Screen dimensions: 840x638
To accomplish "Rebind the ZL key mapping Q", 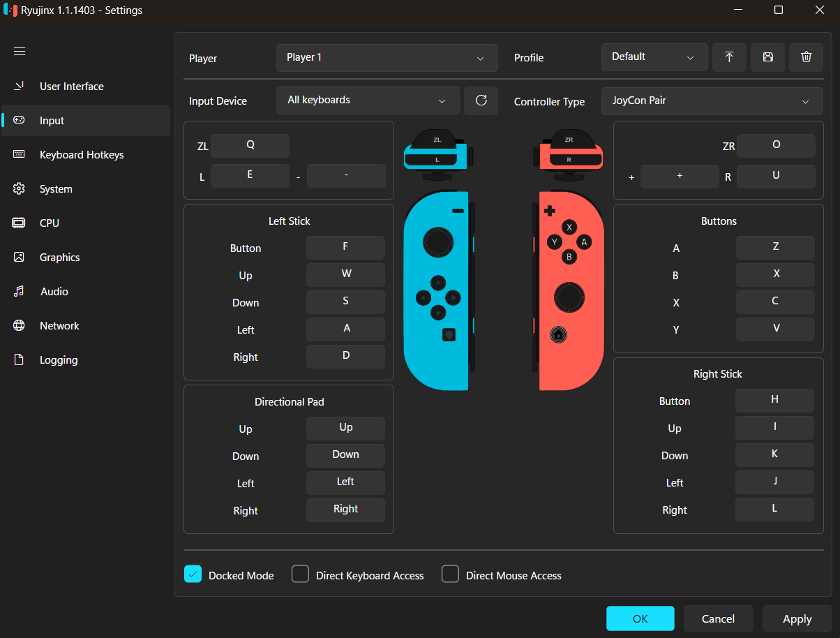I will click(x=250, y=145).
